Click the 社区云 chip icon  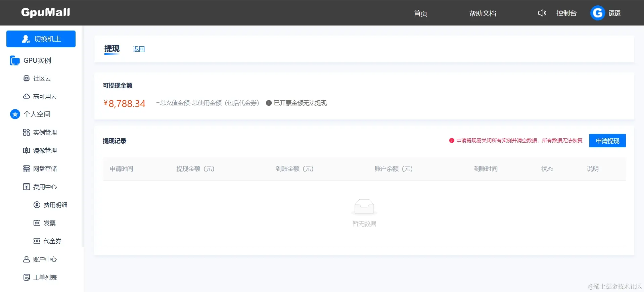point(27,78)
